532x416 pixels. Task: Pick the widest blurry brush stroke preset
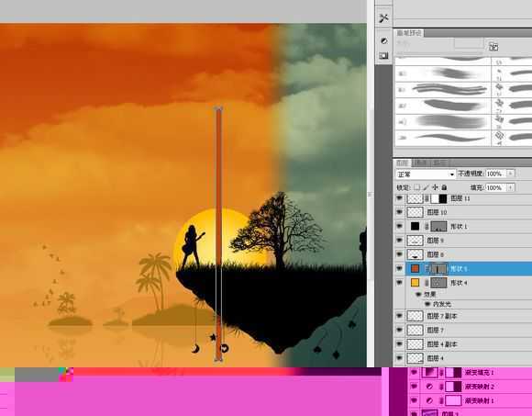coord(450,121)
